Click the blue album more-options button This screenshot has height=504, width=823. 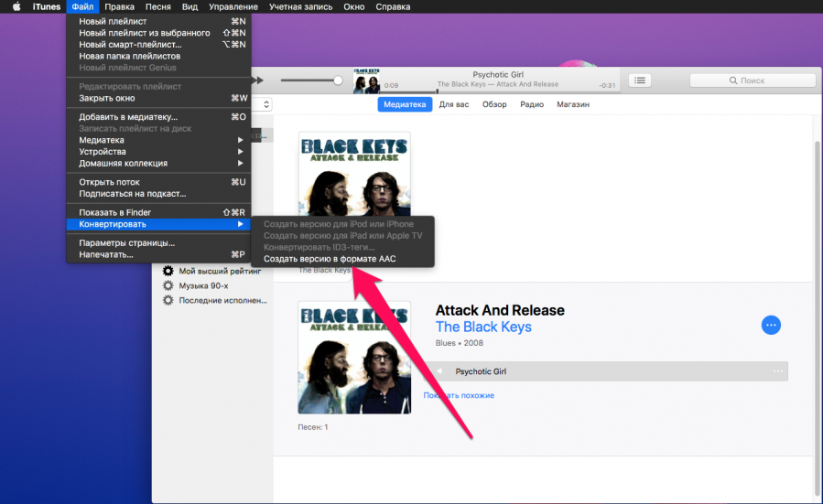(771, 325)
